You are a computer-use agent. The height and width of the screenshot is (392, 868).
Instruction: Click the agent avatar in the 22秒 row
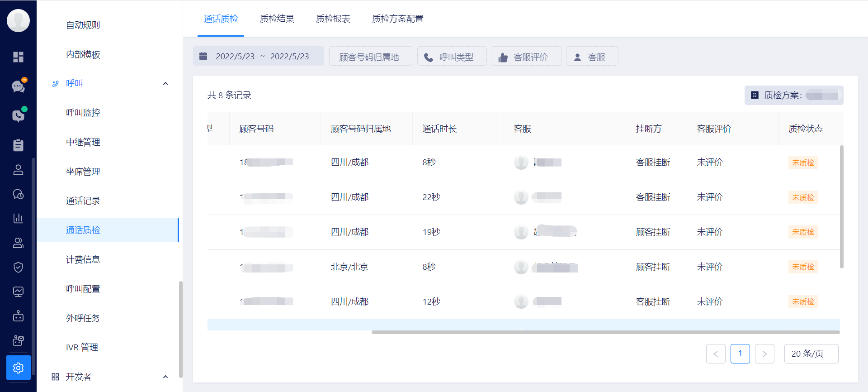coord(521,197)
